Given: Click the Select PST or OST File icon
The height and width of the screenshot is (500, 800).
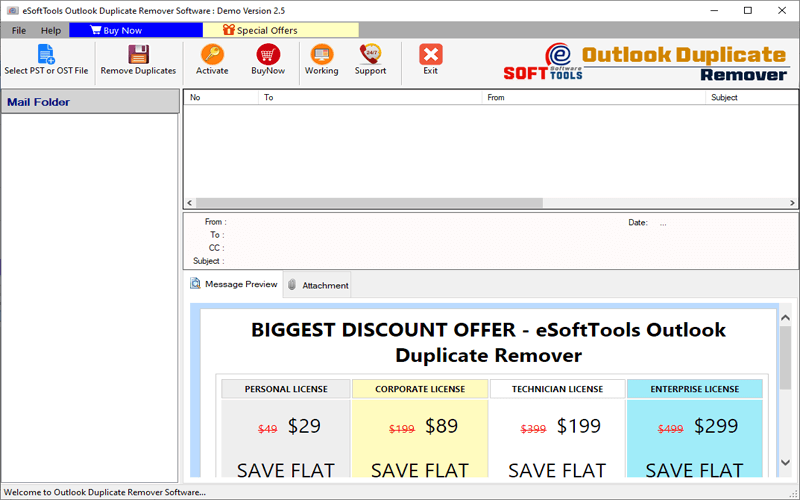Looking at the screenshot, I should tap(46, 54).
